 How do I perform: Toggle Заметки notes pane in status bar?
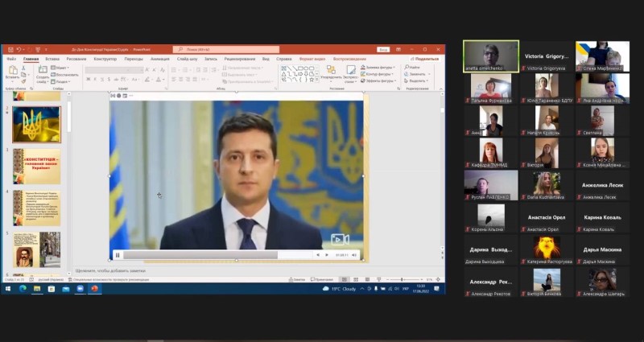pos(297,279)
